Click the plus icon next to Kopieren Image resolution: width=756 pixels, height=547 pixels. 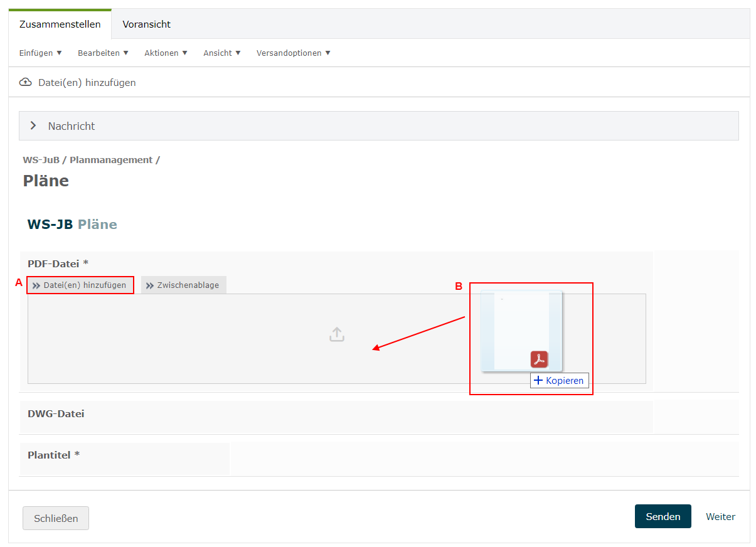tap(538, 380)
